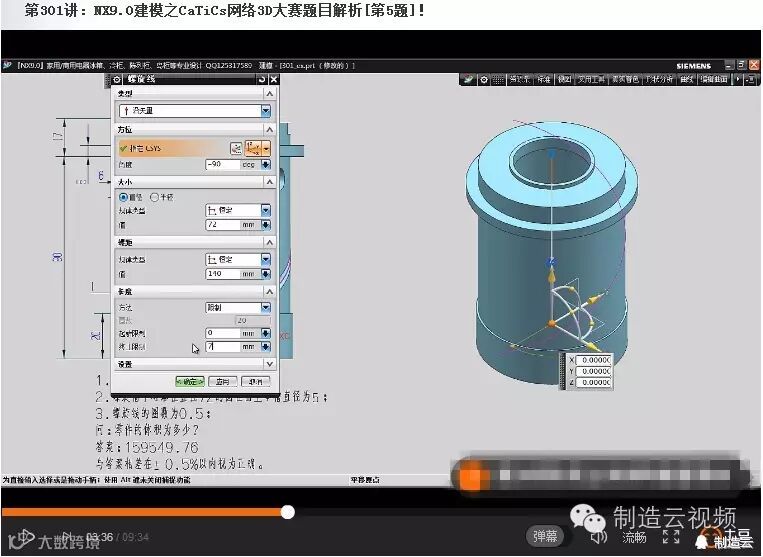Open the 标准 toolbar tab
This screenshot has height=557, width=763.
tap(544, 79)
